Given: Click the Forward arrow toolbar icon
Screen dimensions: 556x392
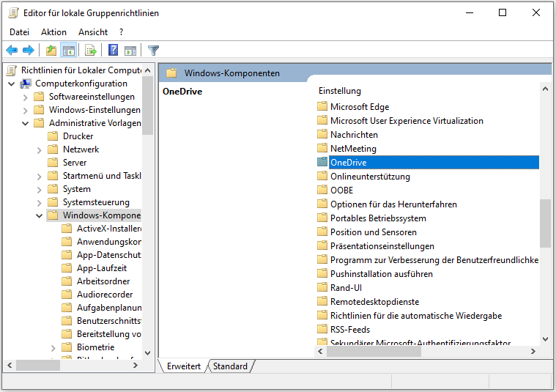Looking at the screenshot, I should coord(29,51).
